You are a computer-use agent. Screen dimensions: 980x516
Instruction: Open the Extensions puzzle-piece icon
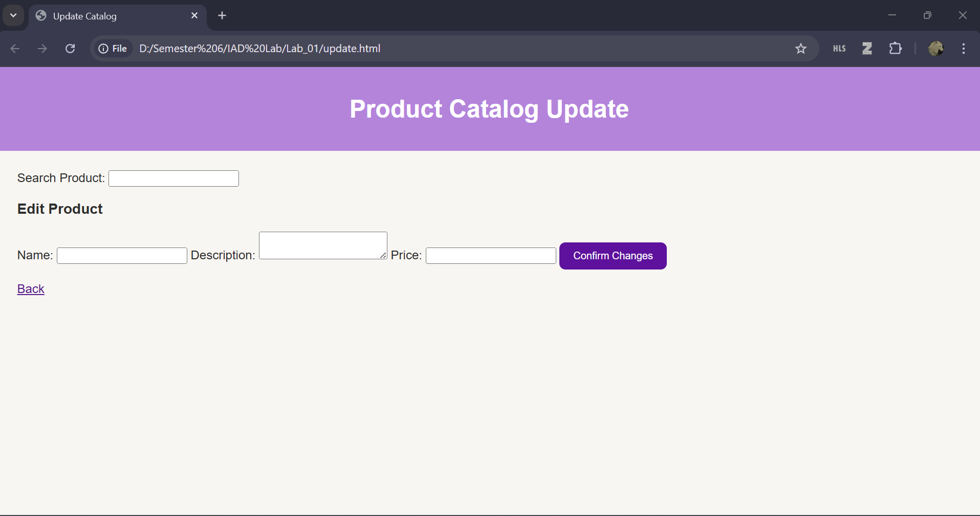(896, 49)
